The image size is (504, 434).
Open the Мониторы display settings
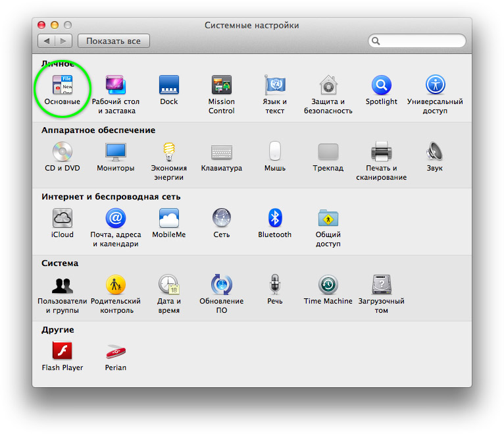click(x=115, y=152)
